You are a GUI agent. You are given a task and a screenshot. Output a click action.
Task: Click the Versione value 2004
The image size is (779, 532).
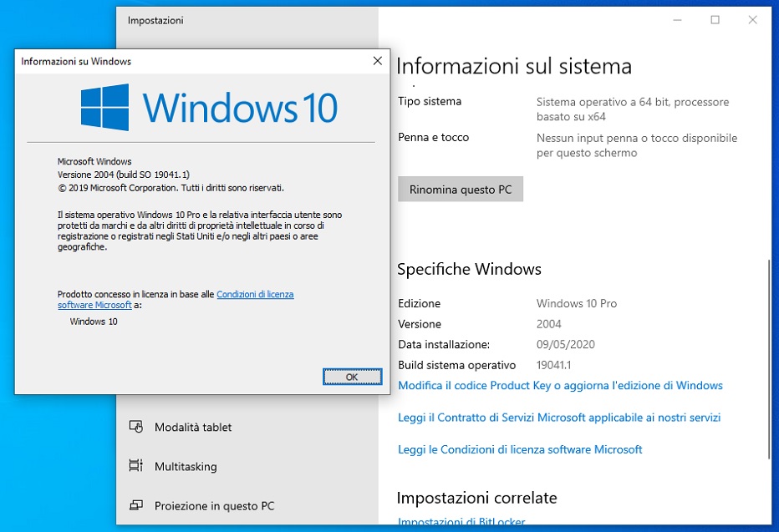point(548,324)
